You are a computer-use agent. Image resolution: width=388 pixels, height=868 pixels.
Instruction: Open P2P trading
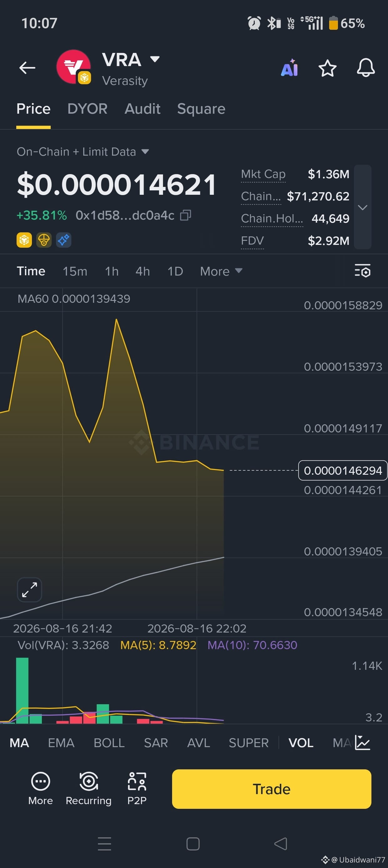coord(137,788)
